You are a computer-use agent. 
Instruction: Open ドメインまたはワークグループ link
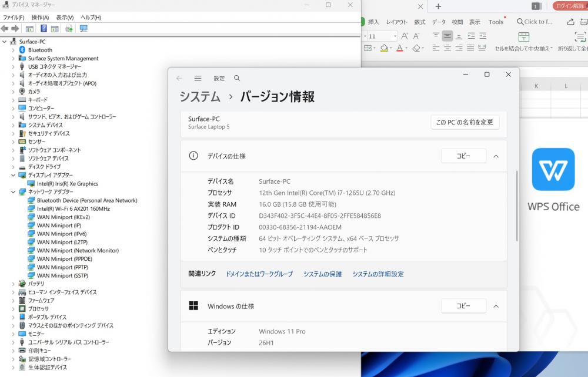[259, 274]
